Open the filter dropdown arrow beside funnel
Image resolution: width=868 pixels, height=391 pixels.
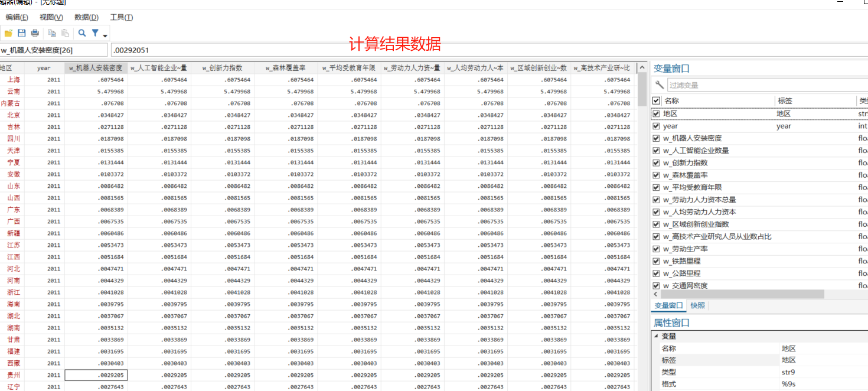(x=105, y=35)
